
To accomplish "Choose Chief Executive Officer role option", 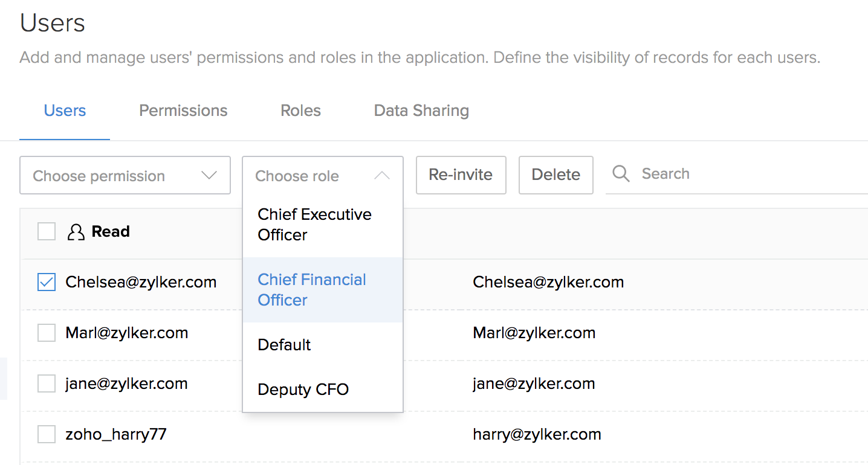I will [315, 225].
